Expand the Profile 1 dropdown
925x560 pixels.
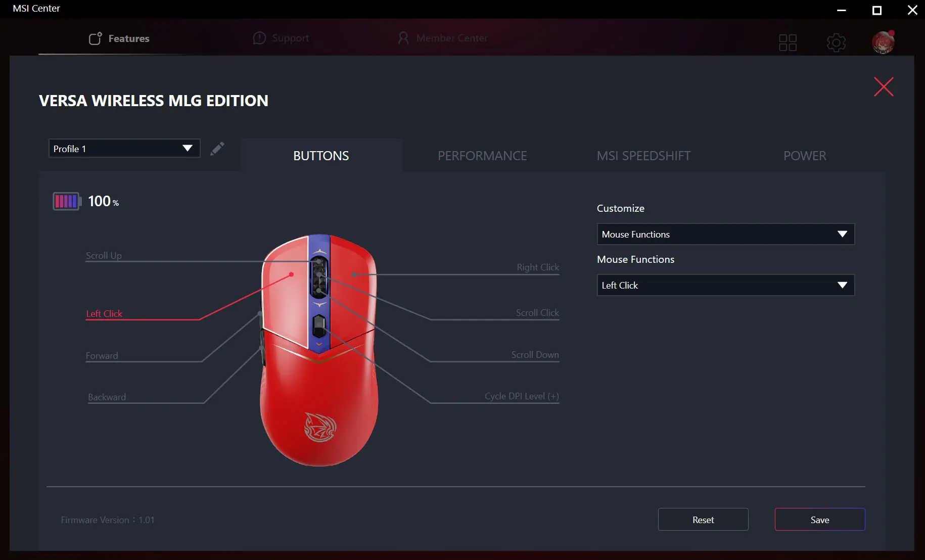point(124,149)
